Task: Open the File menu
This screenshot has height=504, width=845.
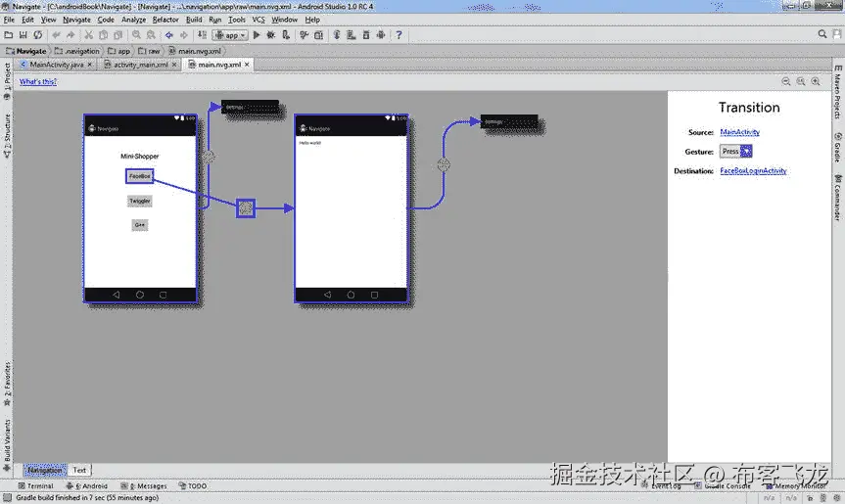Action: tap(9, 20)
